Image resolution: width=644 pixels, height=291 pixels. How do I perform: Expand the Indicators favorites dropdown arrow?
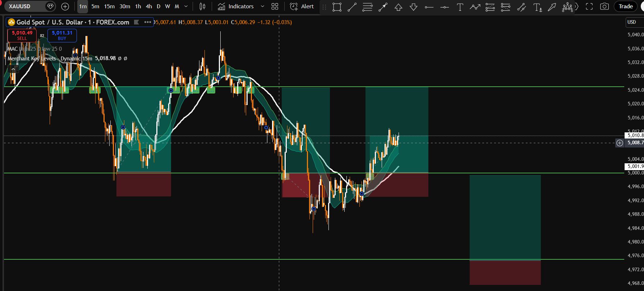pyautogui.click(x=262, y=6)
